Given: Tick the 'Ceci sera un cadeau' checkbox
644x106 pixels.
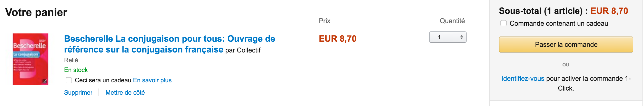Looking at the screenshot, I should [x=69, y=80].
